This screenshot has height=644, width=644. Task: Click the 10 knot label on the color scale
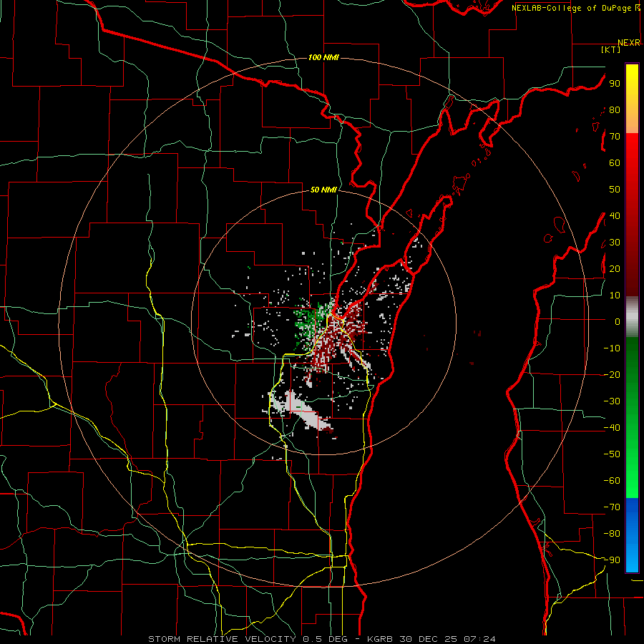pos(615,296)
